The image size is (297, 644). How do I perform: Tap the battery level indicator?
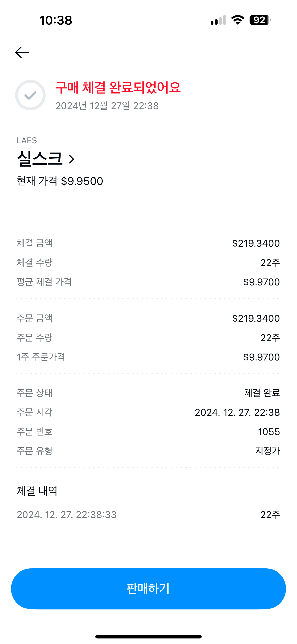click(x=260, y=20)
